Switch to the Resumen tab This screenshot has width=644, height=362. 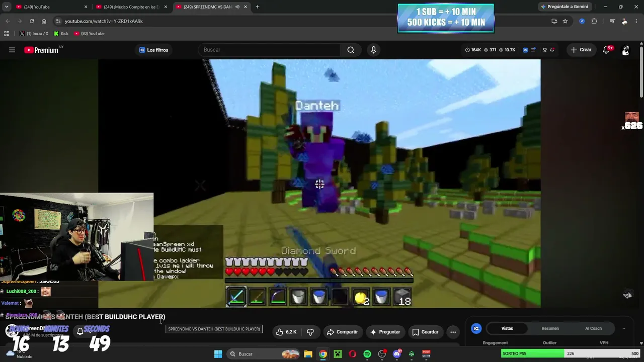(x=550, y=328)
